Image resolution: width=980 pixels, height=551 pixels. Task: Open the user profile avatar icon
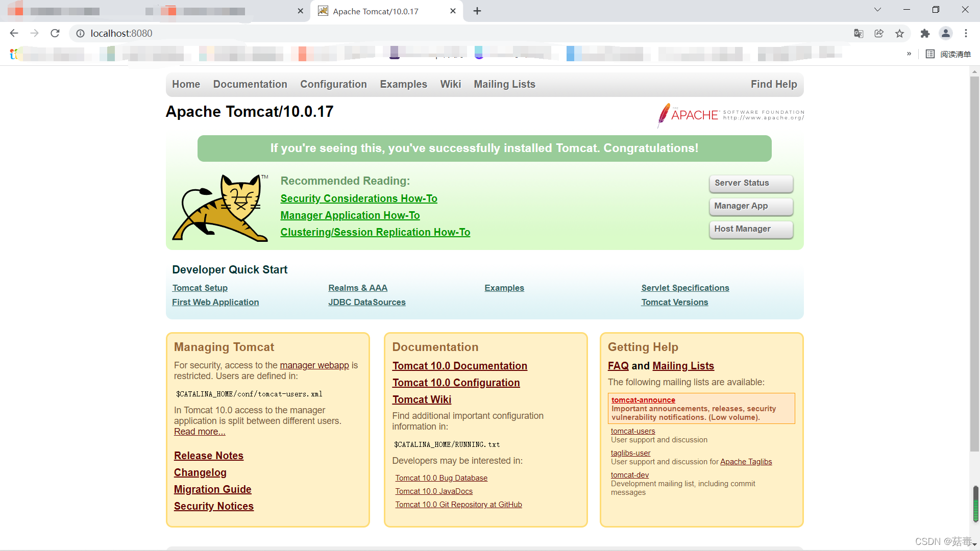945,33
